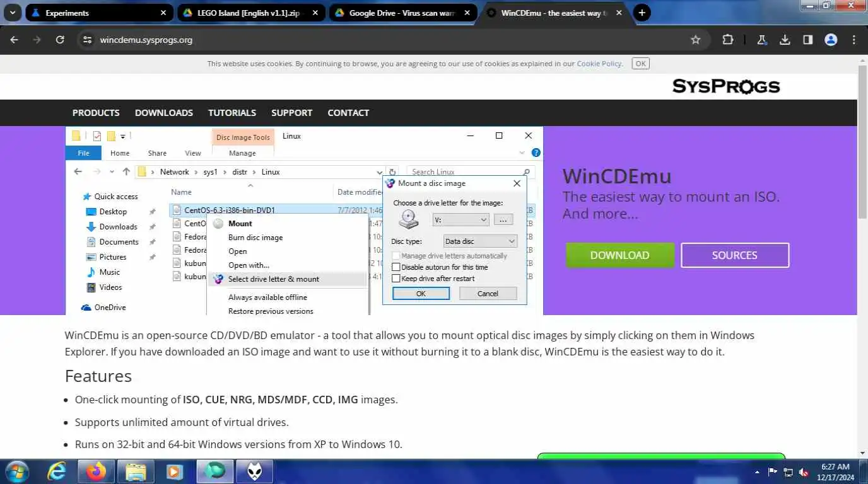Expand the Explorer ribbon chevron
868x484 pixels.
[x=522, y=153]
